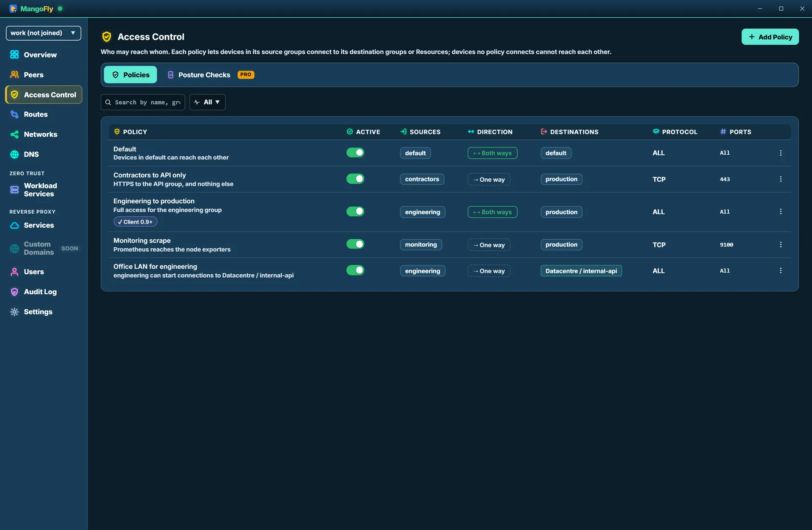Click the Custom Domains globe icon
Viewport: 812px width, 530px height.
point(14,249)
